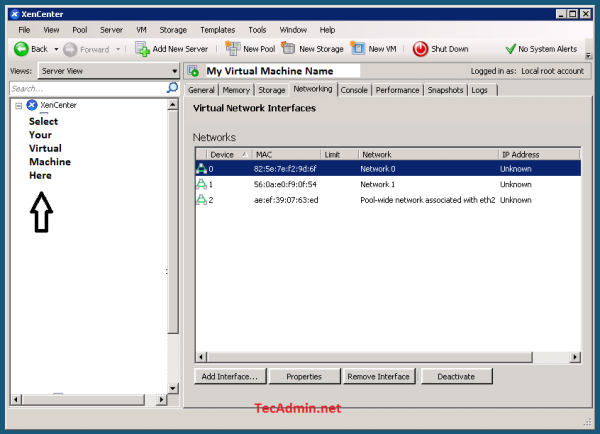Screen dimensions: 600x434
Task: Click the New Pool toolbar icon
Action: [234, 48]
